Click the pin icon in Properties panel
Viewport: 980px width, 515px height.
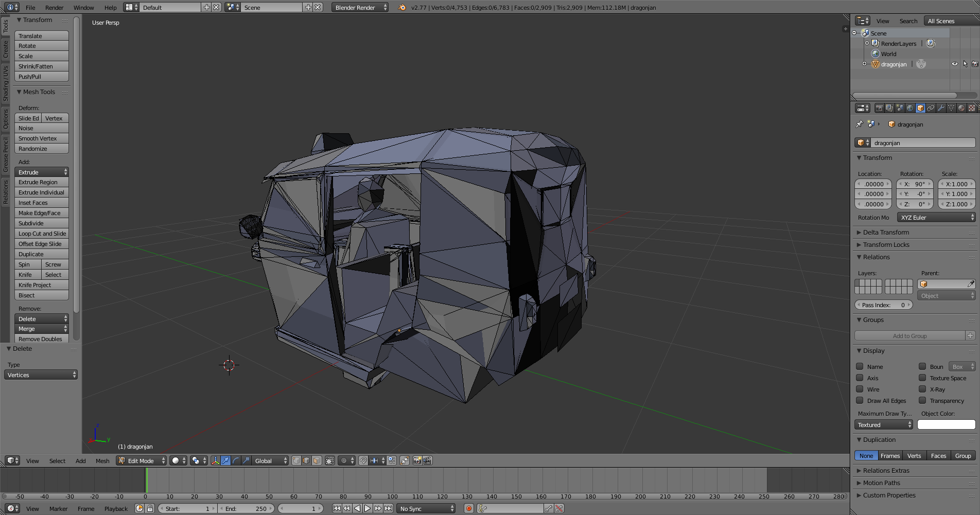[859, 124]
